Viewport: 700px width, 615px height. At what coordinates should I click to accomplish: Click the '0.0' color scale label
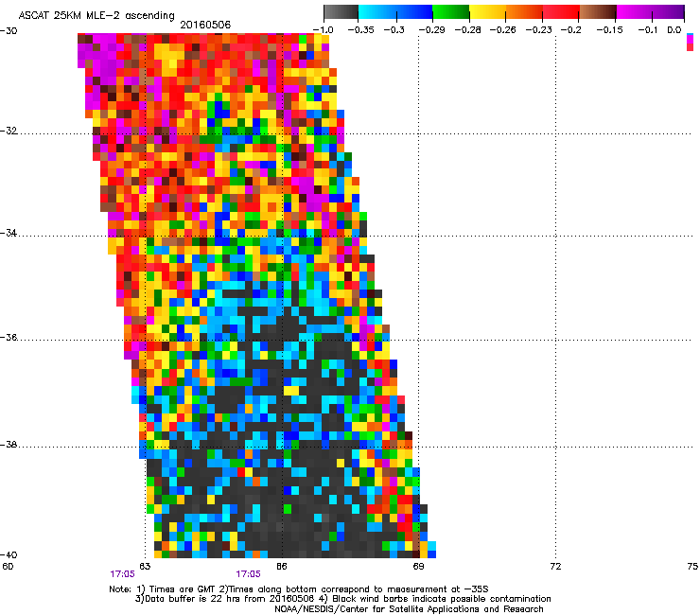674,30
